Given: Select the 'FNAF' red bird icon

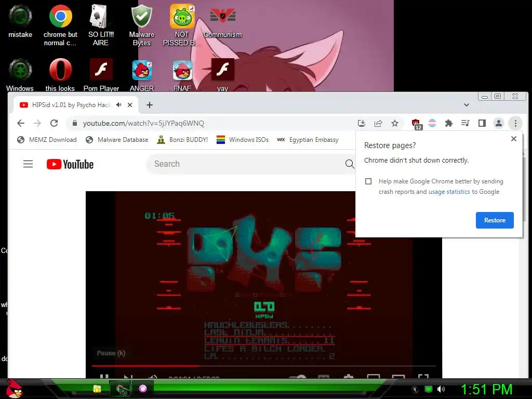Looking at the screenshot, I should [182, 75].
